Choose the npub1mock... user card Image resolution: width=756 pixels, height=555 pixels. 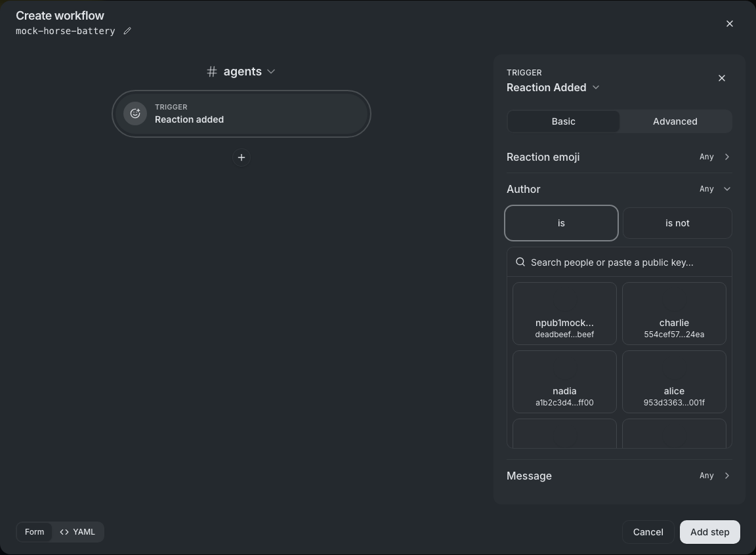564,314
